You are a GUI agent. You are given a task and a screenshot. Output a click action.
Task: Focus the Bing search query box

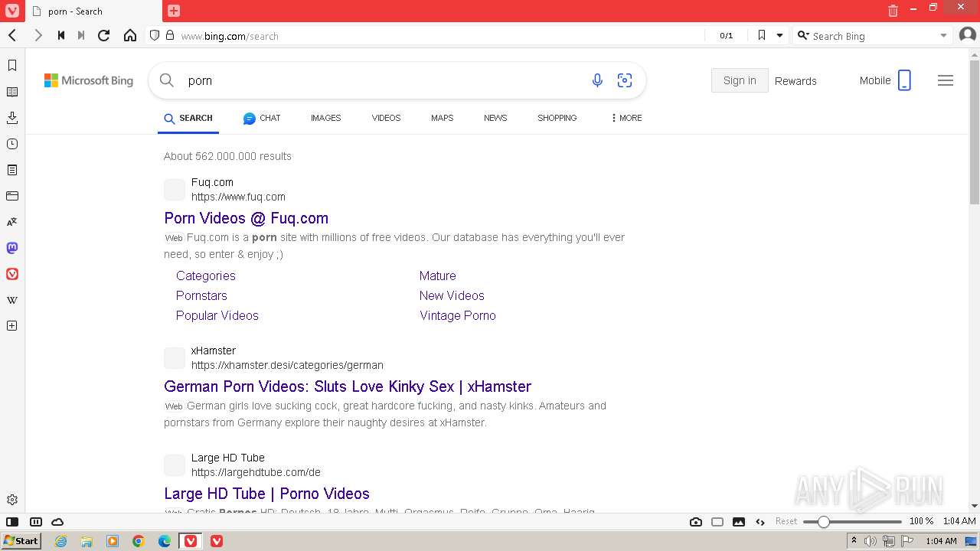pyautogui.click(x=383, y=80)
